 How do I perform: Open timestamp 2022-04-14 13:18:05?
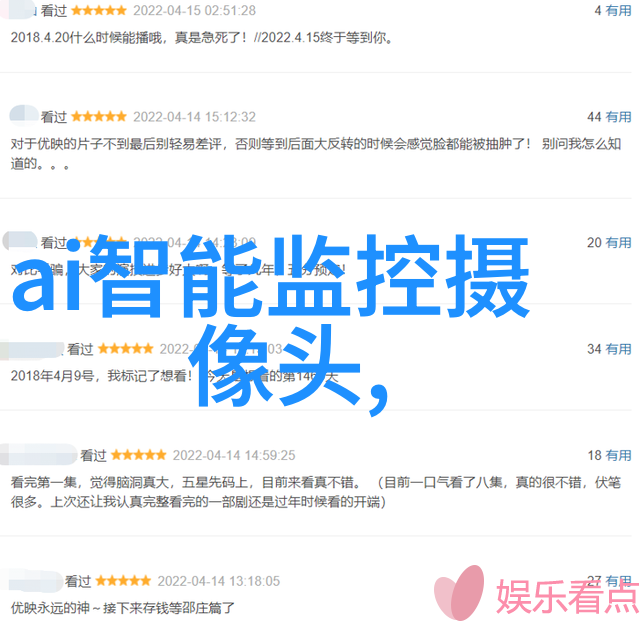(219, 581)
